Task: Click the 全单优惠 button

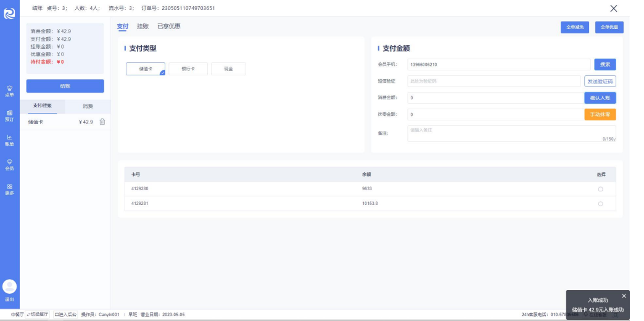Action: [x=609, y=27]
